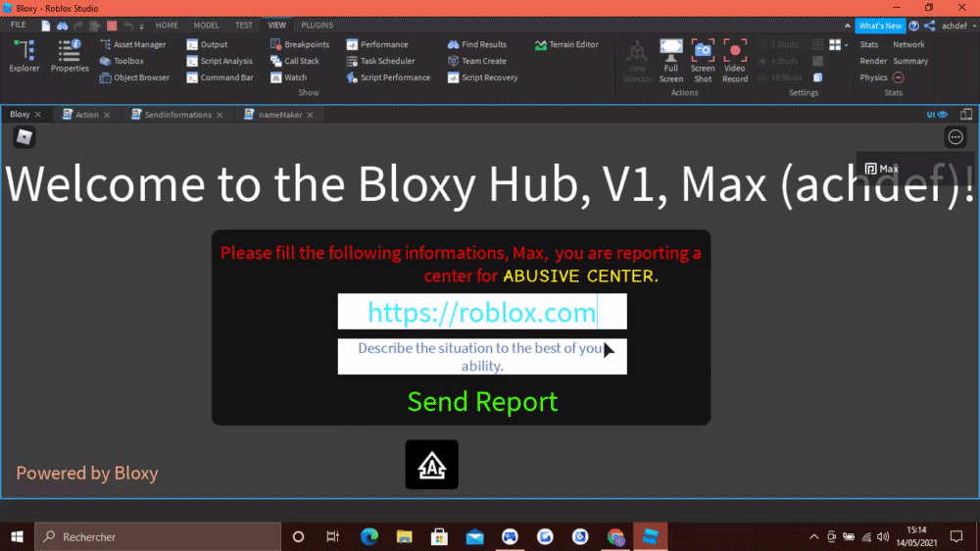Toggle the Render stats display
This screenshot has height=551, width=980.
point(873,61)
